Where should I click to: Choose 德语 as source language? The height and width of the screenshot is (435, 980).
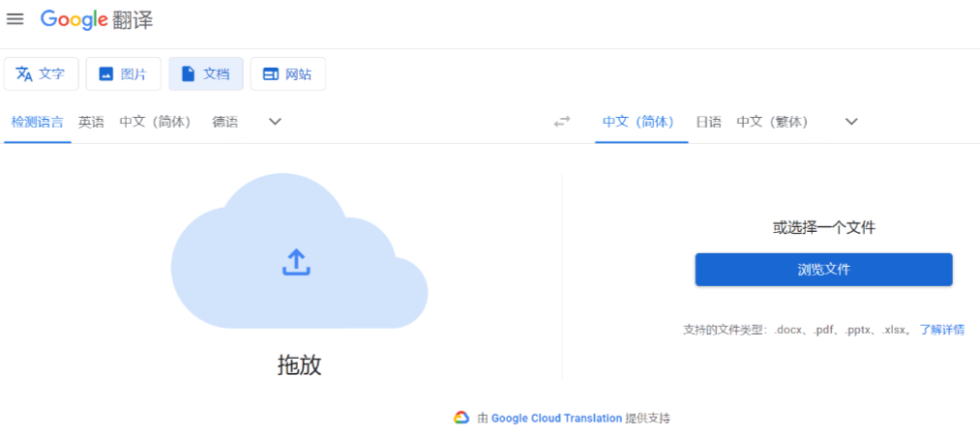[x=225, y=123]
